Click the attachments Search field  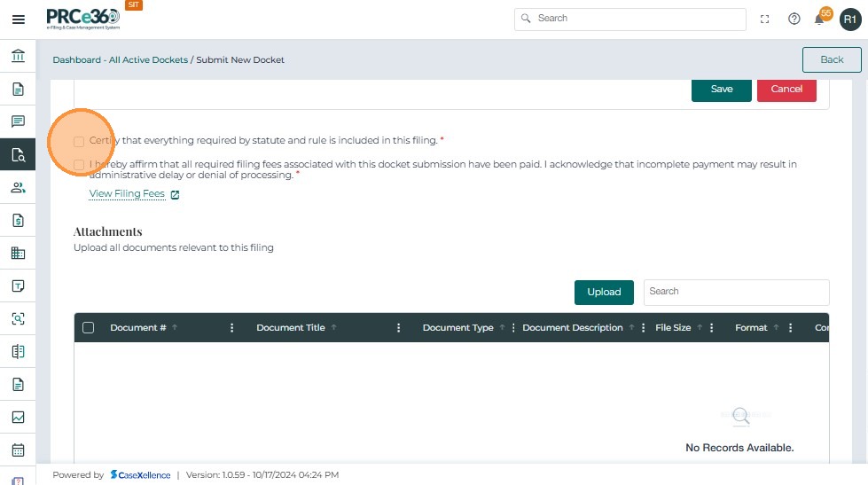tap(736, 292)
